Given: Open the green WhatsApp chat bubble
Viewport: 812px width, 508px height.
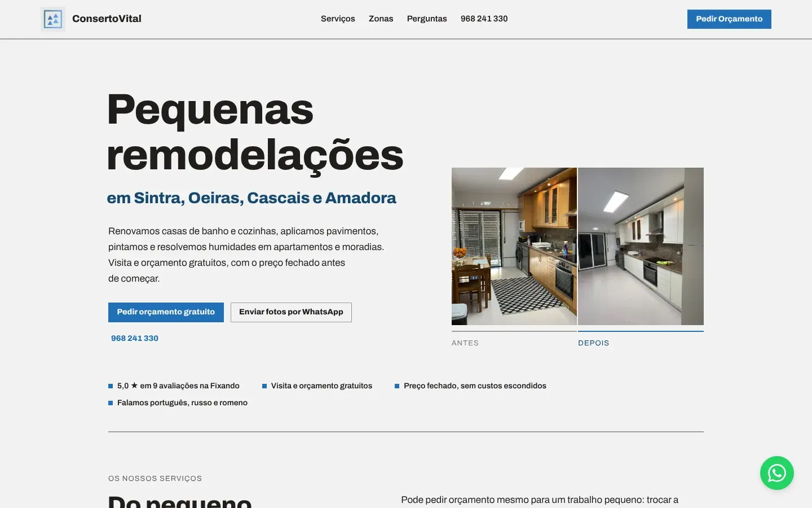Looking at the screenshot, I should pos(777,473).
